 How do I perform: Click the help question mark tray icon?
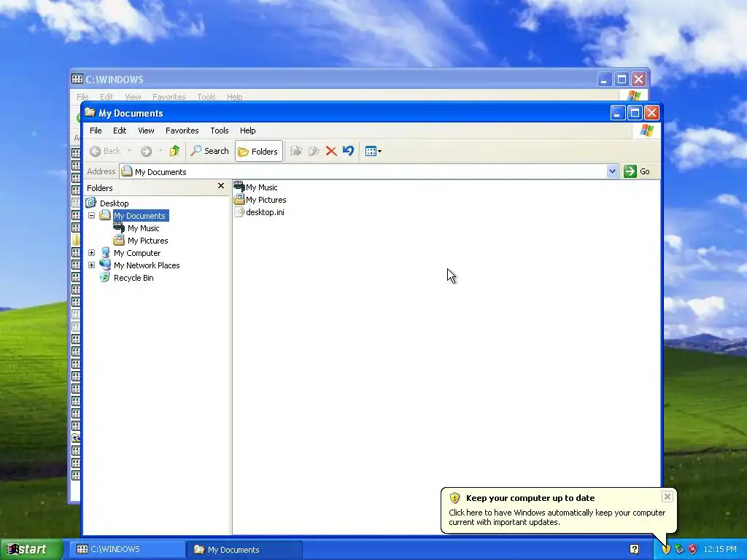(x=634, y=549)
